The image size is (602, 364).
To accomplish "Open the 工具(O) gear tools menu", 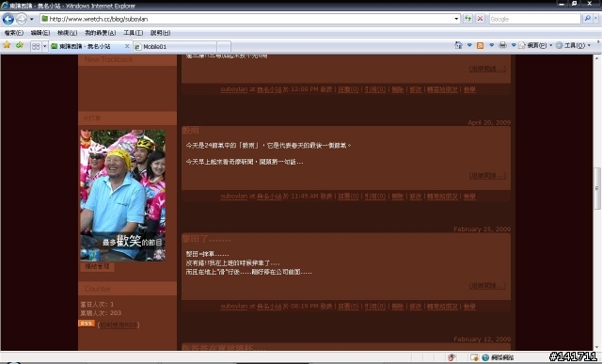I will tap(573, 45).
